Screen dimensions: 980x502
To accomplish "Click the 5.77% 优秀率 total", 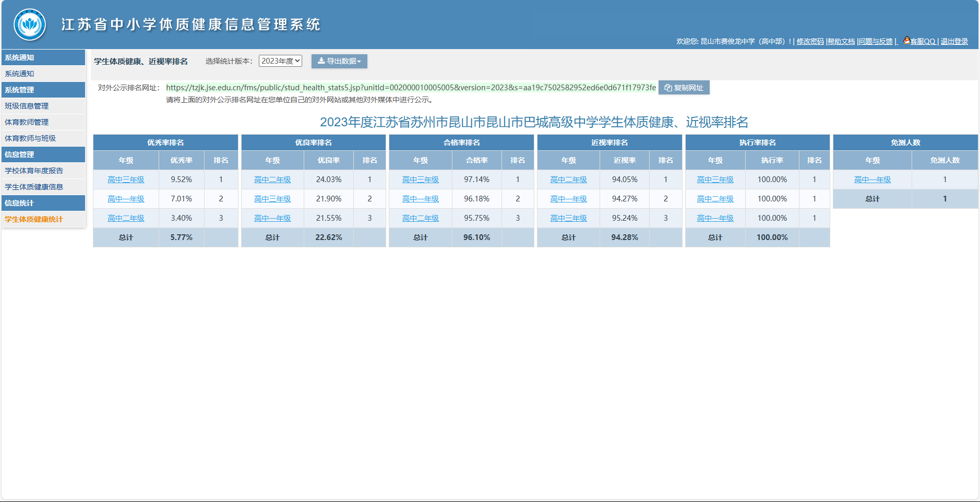I will [182, 237].
